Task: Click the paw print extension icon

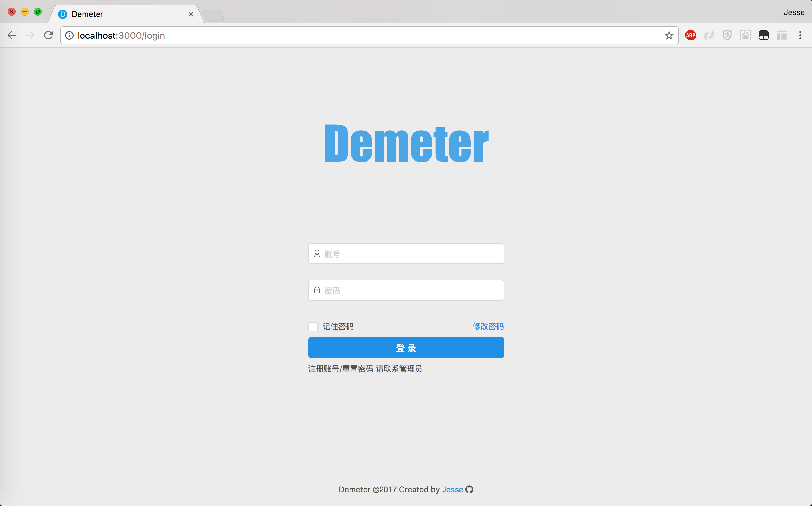Action: [745, 36]
